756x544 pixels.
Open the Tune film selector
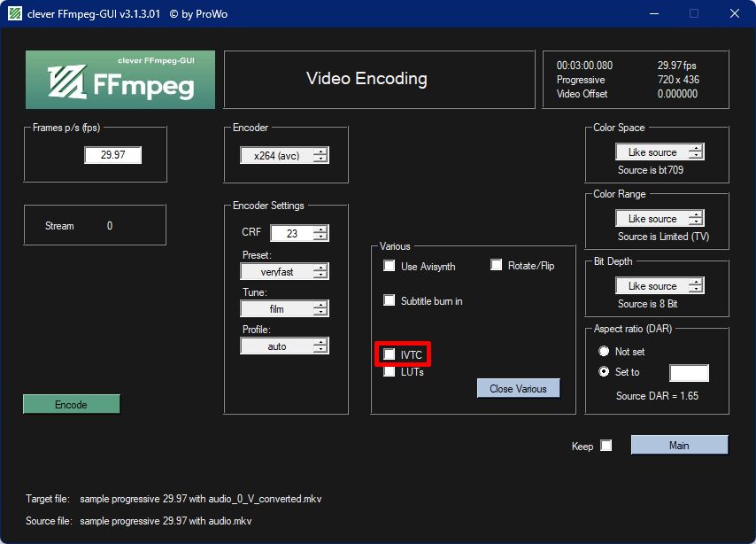pyautogui.click(x=284, y=308)
